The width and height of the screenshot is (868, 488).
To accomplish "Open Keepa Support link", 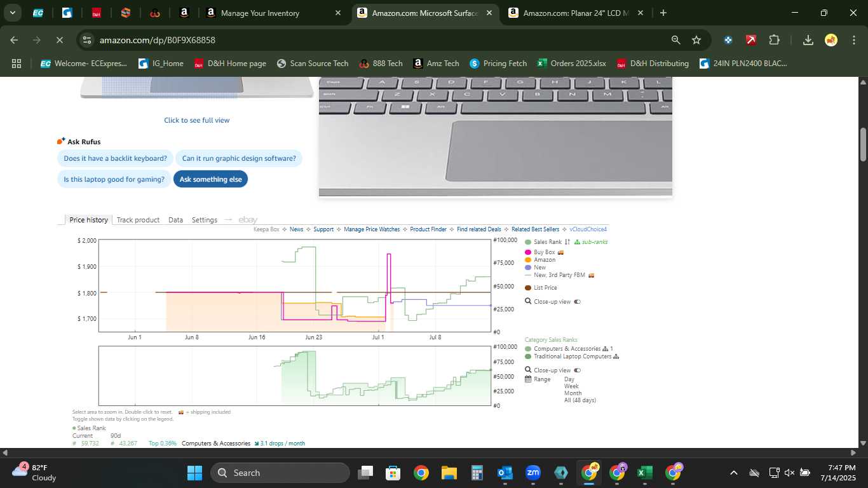I will (x=323, y=229).
